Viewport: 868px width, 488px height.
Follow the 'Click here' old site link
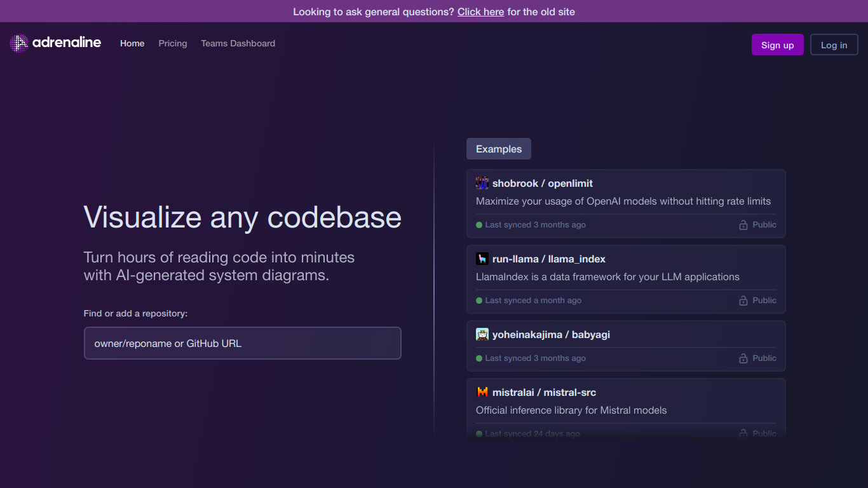point(481,11)
